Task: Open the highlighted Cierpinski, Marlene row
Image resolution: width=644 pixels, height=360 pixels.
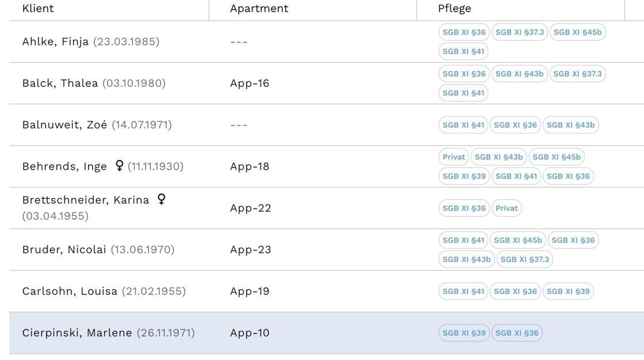Action: (x=77, y=332)
